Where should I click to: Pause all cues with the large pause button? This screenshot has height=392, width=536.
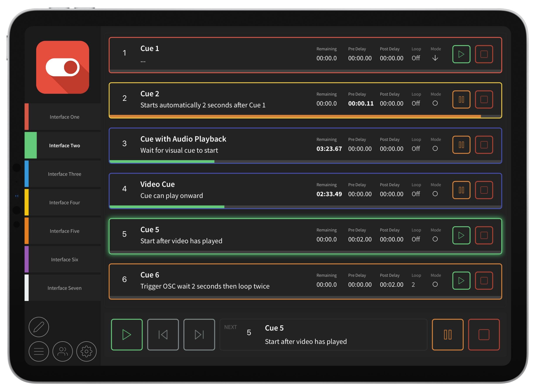pyautogui.click(x=448, y=335)
